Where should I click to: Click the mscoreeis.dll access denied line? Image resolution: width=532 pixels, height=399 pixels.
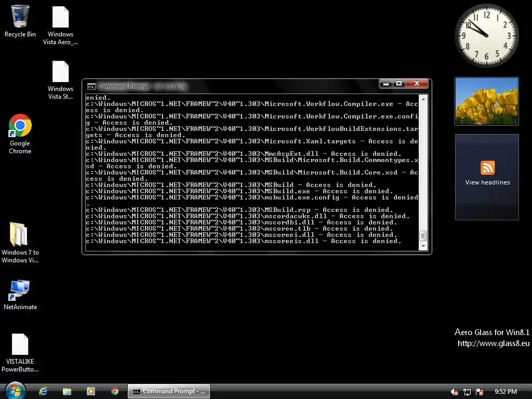(x=243, y=241)
